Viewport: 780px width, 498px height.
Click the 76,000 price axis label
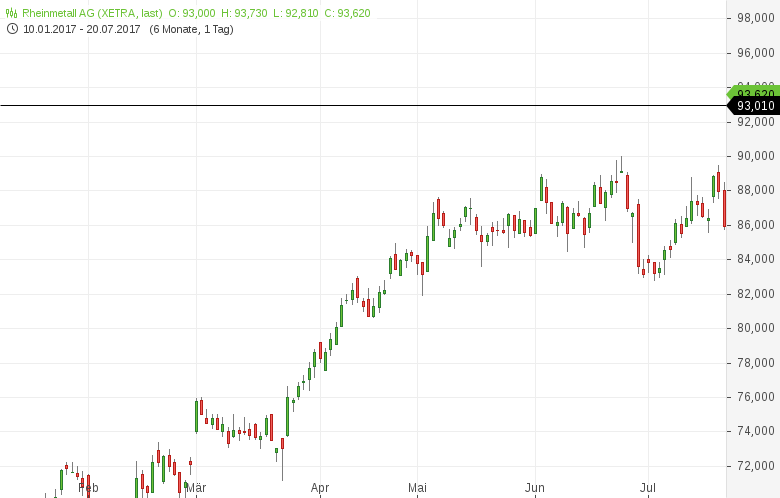(x=756, y=397)
